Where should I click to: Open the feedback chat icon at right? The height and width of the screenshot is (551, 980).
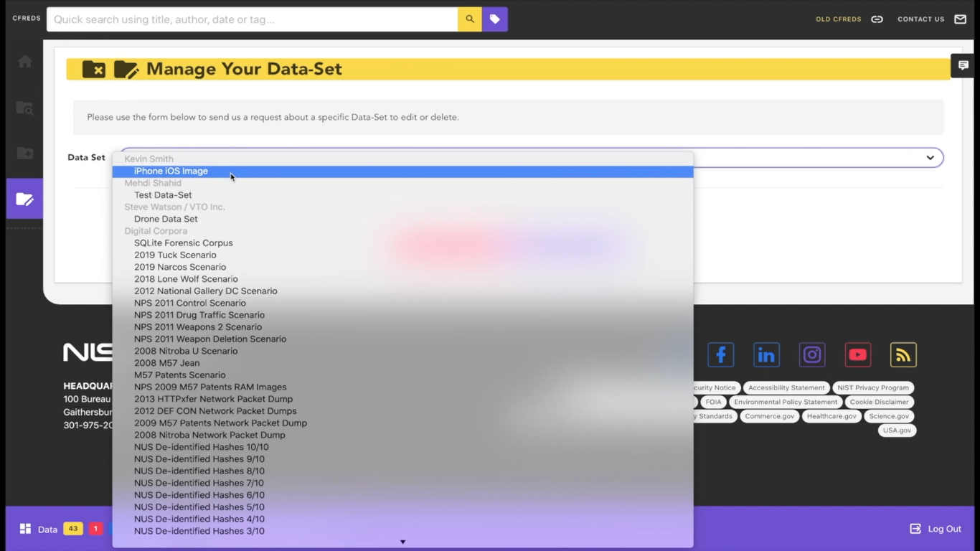coord(963,65)
